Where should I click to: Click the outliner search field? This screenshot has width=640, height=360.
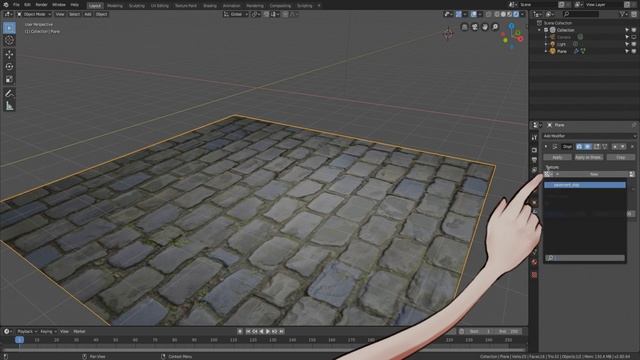(x=580, y=14)
